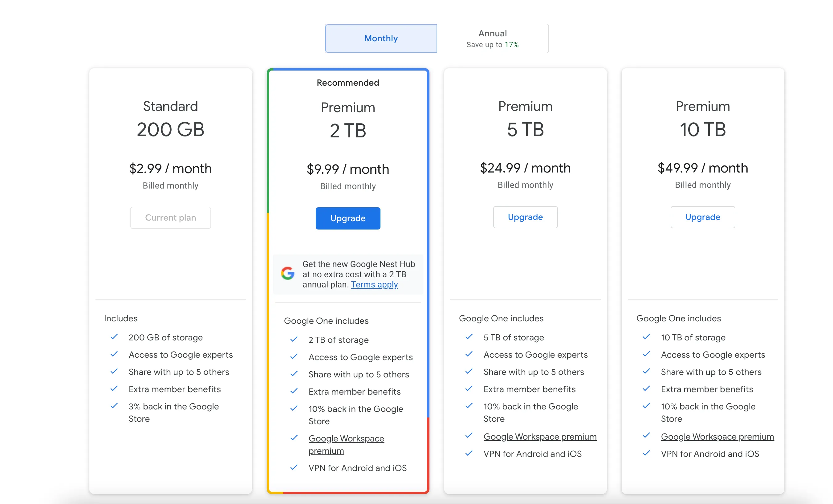Click the Current plan button
The width and height of the screenshot is (833, 504).
coord(170,218)
